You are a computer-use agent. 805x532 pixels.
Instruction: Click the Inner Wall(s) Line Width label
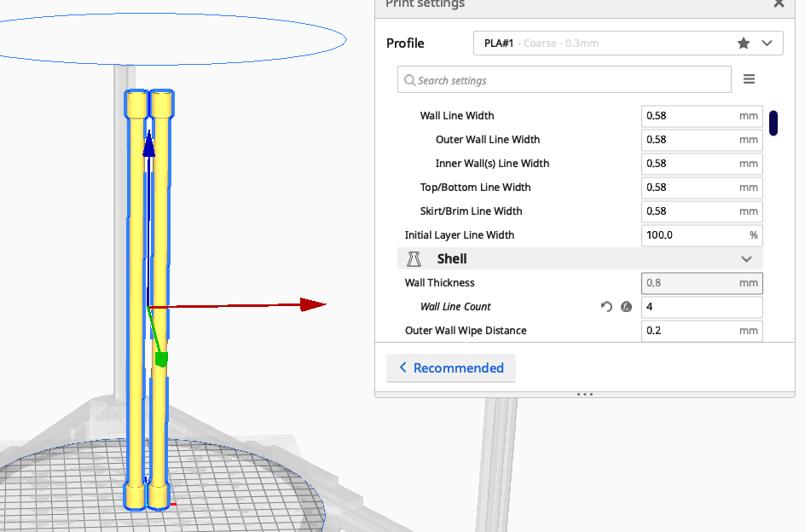(x=492, y=164)
